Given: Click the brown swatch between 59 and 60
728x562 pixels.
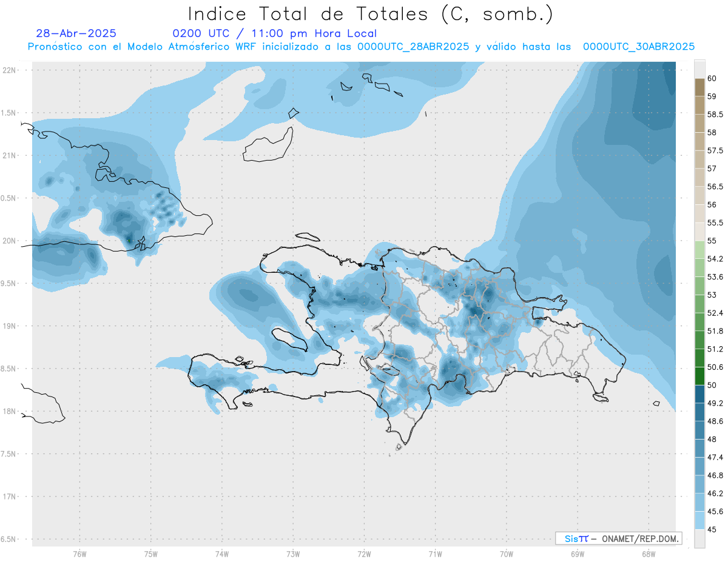Looking at the screenshot, I should (699, 87).
